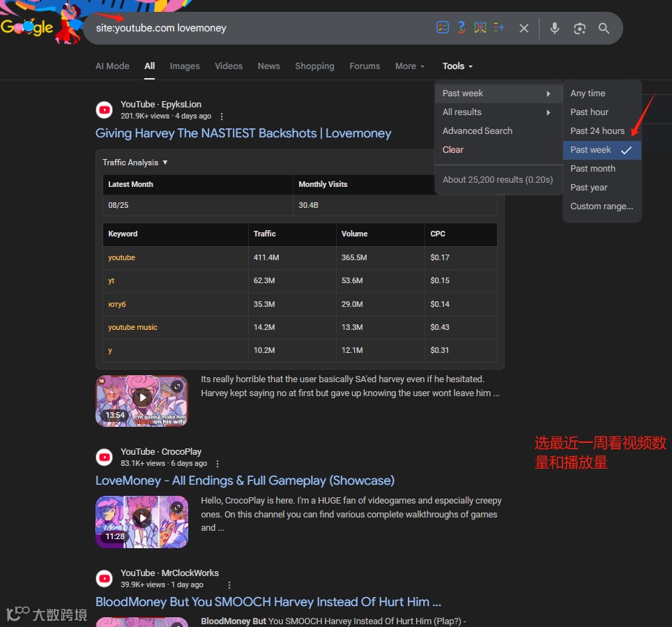Open options menu for MrClockWorks result

point(229,585)
